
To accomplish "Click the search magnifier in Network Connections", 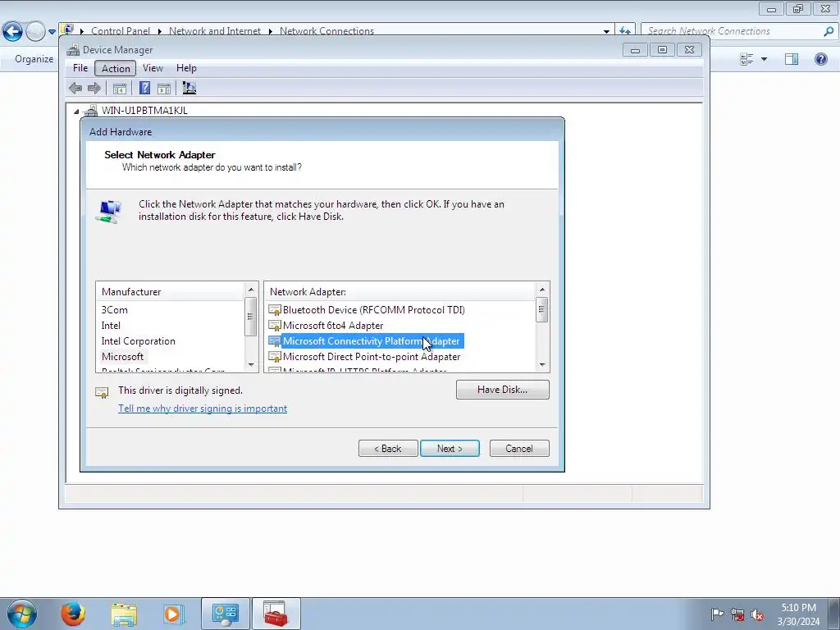I will pyautogui.click(x=829, y=31).
